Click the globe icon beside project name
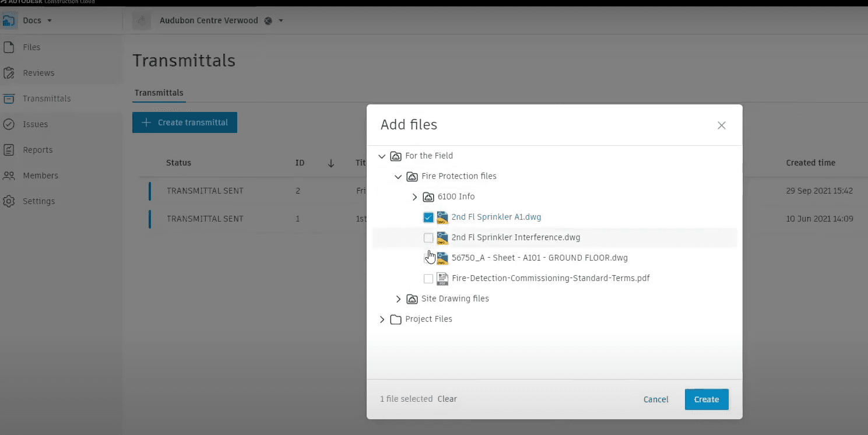This screenshot has height=435, width=868. [x=268, y=21]
